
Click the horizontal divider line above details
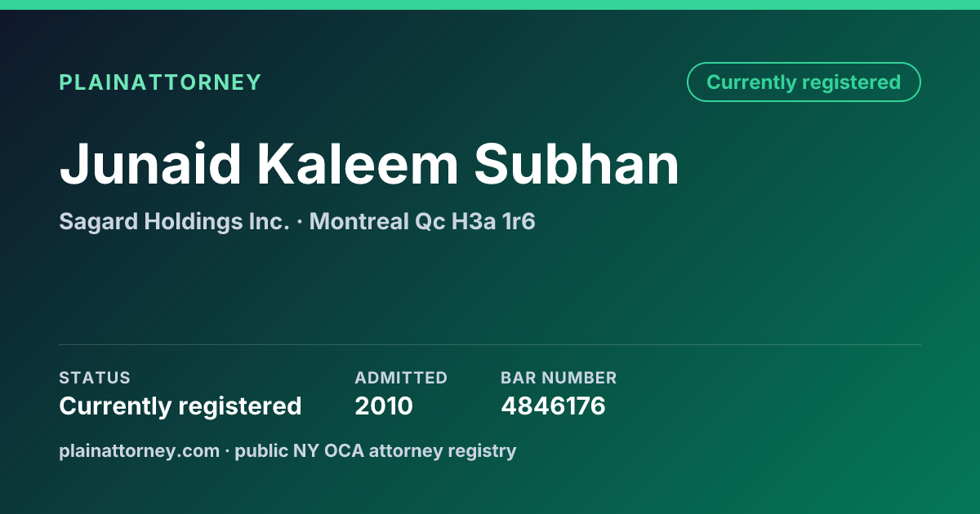point(490,344)
